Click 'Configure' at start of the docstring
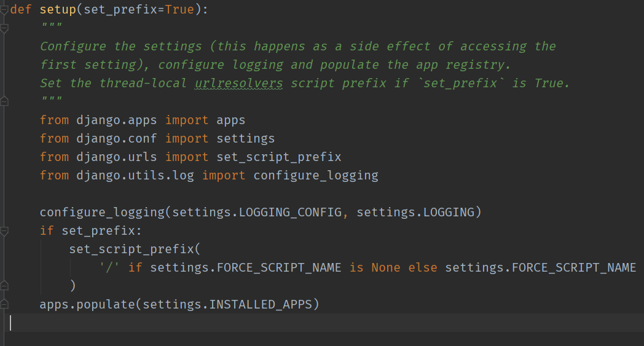 [x=73, y=47]
